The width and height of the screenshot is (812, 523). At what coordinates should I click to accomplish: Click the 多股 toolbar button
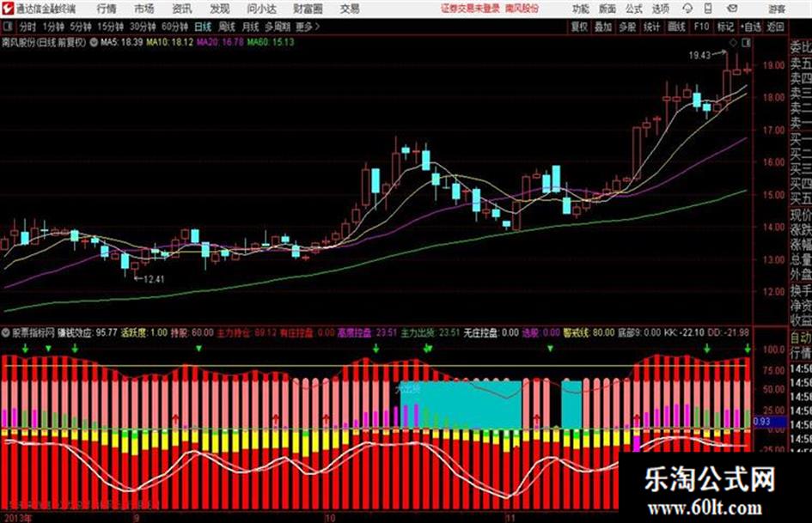(627, 27)
